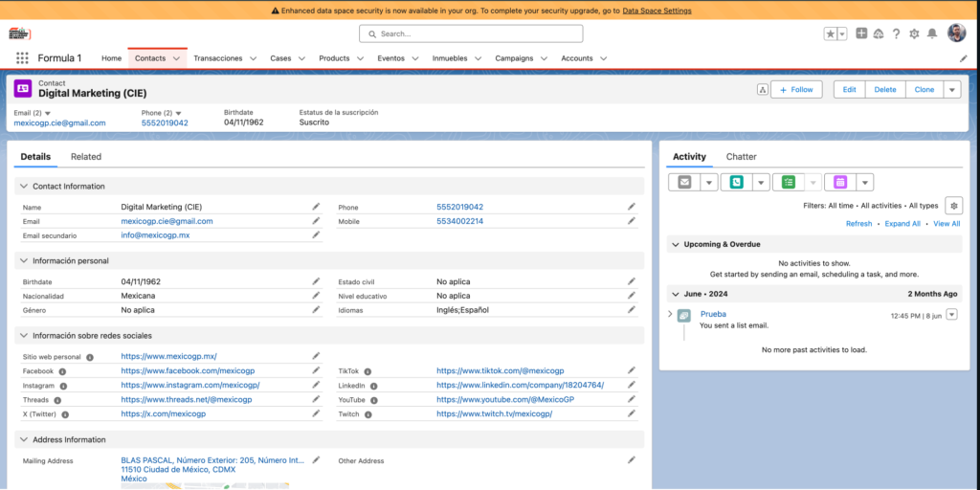Image resolution: width=980 pixels, height=490 pixels.
Task: Open the Favorites list dropdown arrow
Action: coord(842,33)
